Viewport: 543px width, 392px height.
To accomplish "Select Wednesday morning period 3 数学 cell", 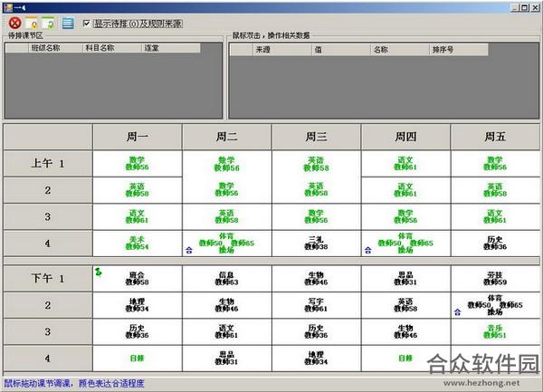I will (x=316, y=216).
